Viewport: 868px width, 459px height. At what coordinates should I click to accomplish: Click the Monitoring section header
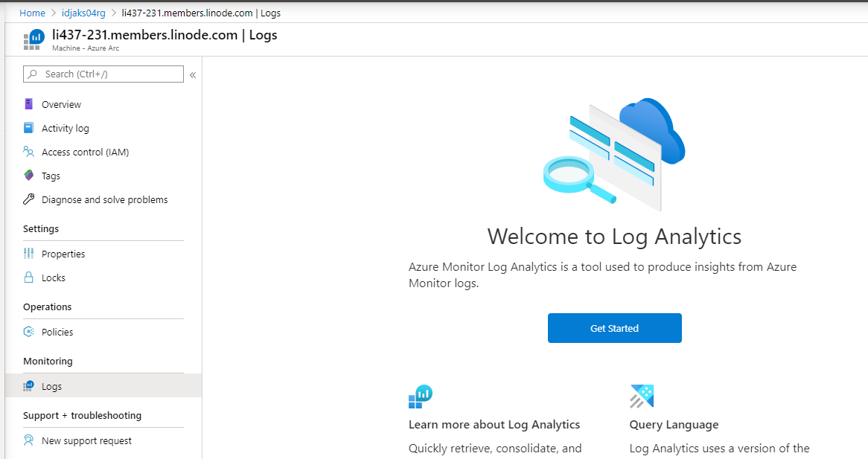[x=48, y=361]
